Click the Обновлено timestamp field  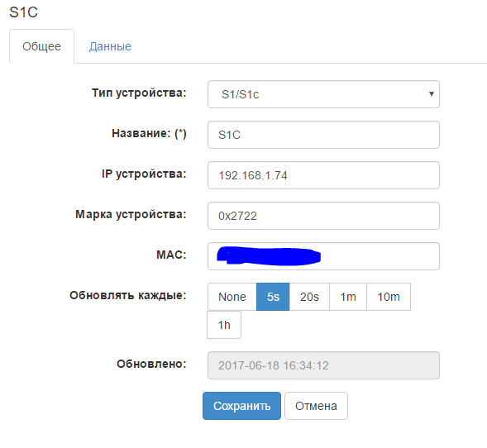323,365
